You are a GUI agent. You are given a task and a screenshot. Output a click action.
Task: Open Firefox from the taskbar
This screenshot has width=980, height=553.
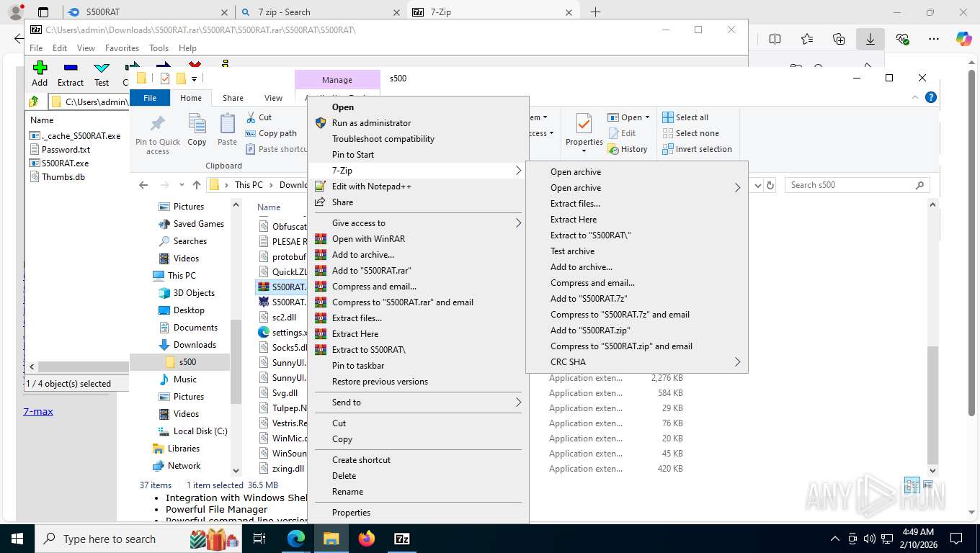(x=367, y=538)
